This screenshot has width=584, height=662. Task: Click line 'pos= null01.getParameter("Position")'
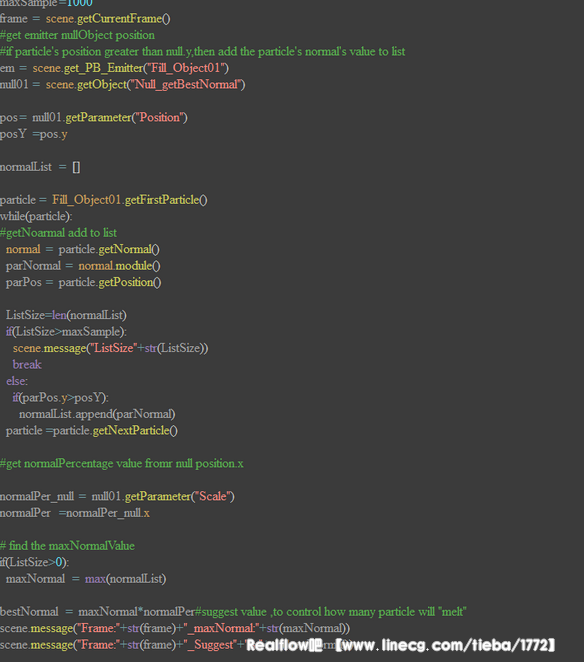pos(94,117)
